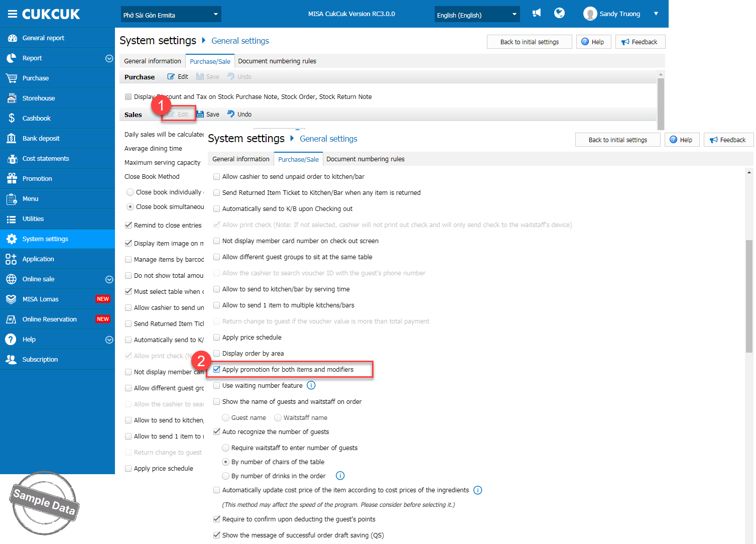756x544 pixels.
Task: Click info icon for number of drinks option
Action: (x=340, y=476)
